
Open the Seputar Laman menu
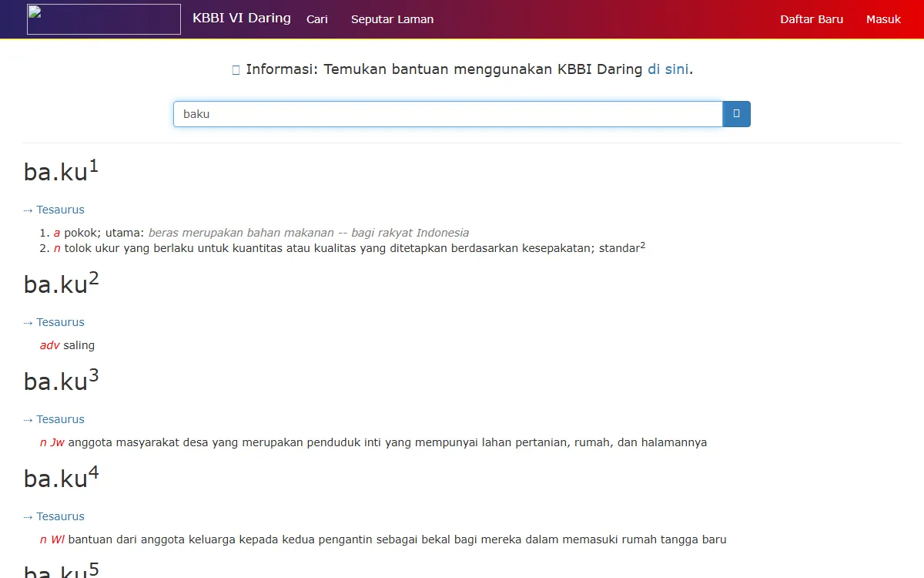pos(392,19)
